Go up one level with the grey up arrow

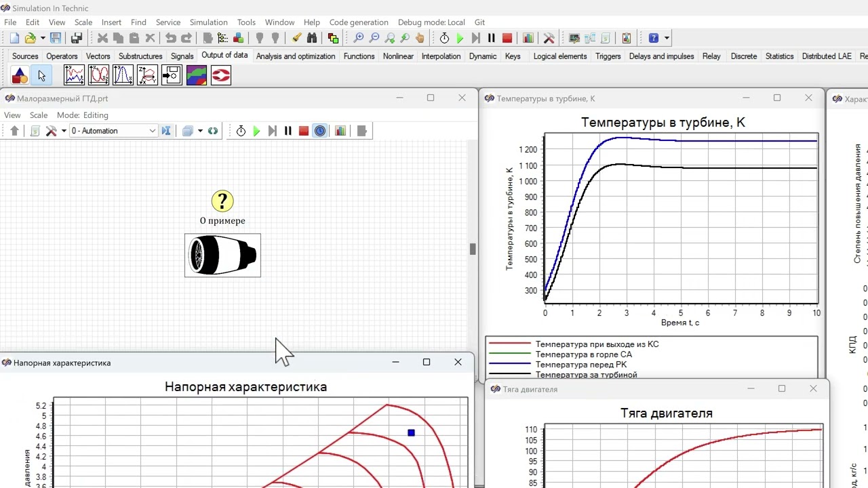click(x=14, y=131)
